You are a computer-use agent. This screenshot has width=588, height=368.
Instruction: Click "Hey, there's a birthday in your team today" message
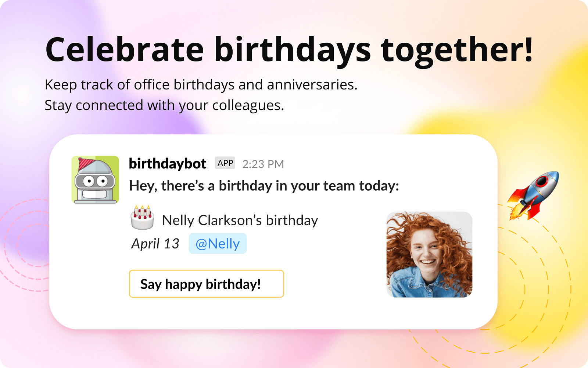264,186
